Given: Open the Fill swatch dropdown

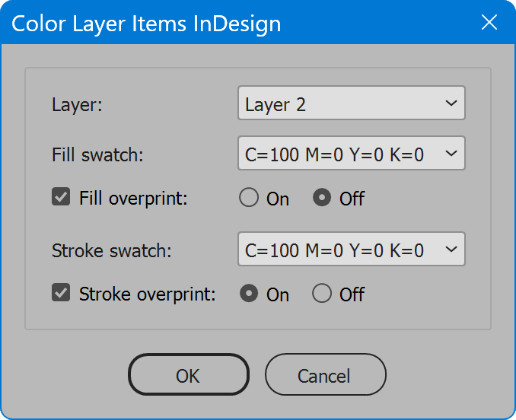Looking at the screenshot, I should pyautogui.click(x=351, y=153).
